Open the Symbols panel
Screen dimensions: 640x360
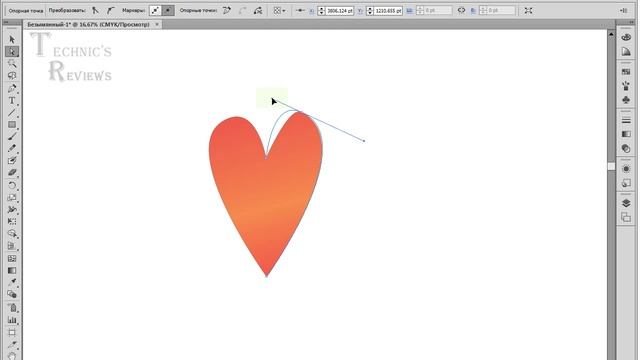tap(626, 100)
